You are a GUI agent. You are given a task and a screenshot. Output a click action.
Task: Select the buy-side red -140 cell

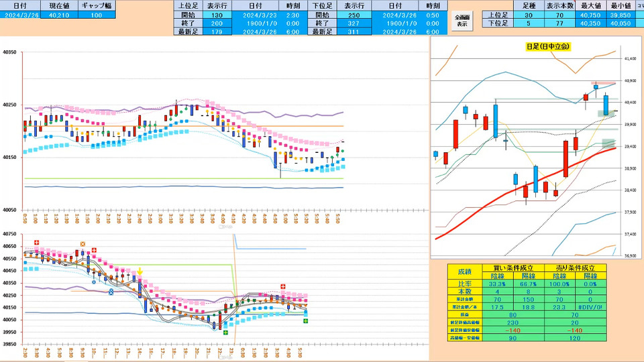pyautogui.click(x=513, y=330)
